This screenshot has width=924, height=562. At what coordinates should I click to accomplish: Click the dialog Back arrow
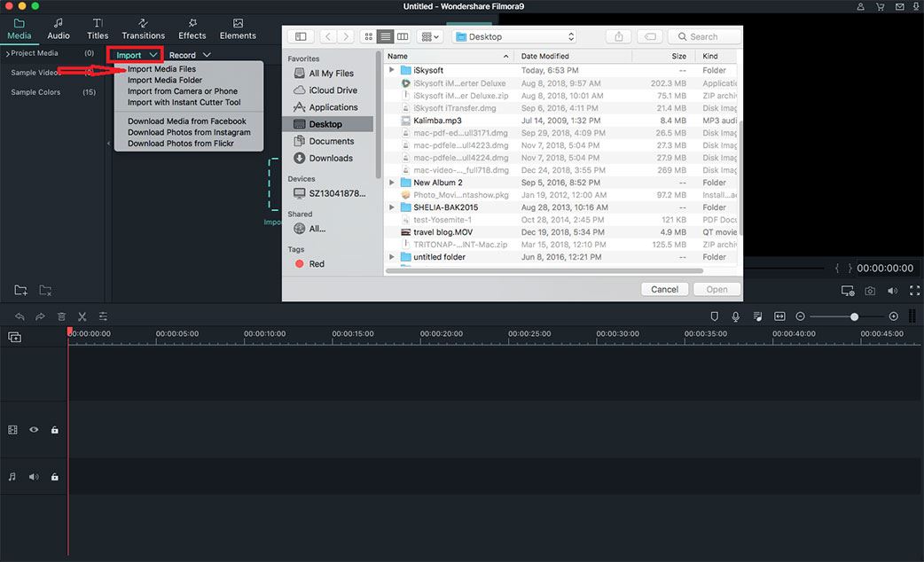(327, 36)
